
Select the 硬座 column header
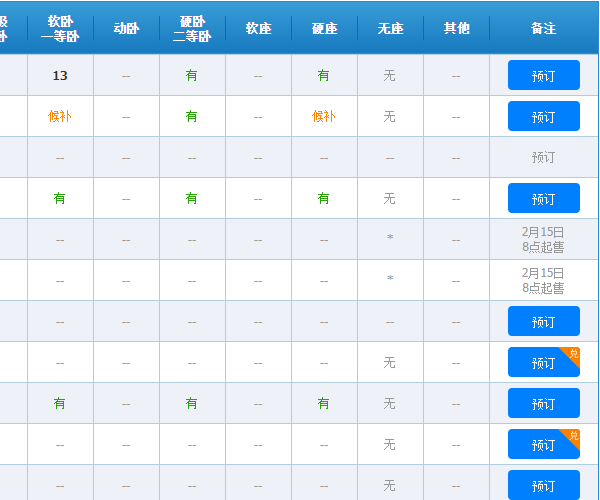point(324,28)
